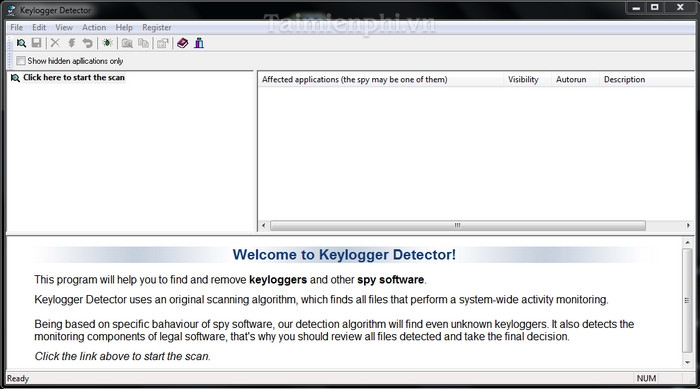The width and height of the screenshot is (700, 389).
Task: Click the 'Click the link above' italic text
Action: [x=122, y=356]
